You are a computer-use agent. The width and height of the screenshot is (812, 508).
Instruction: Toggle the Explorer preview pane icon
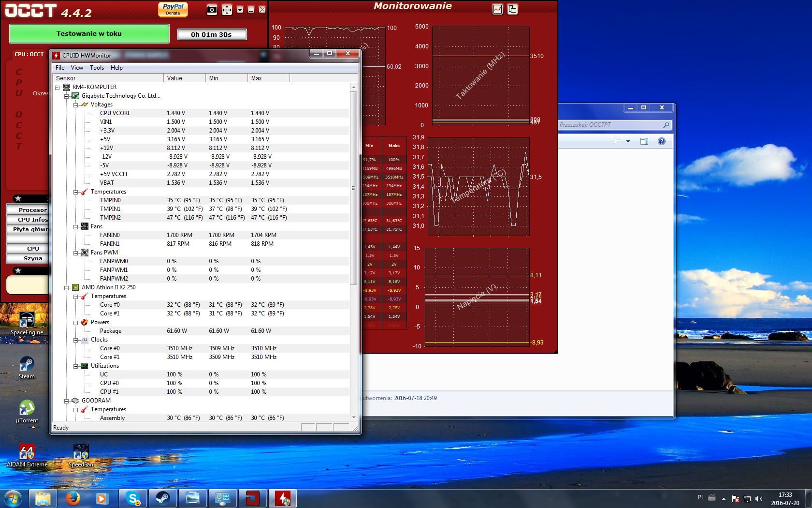(x=644, y=141)
